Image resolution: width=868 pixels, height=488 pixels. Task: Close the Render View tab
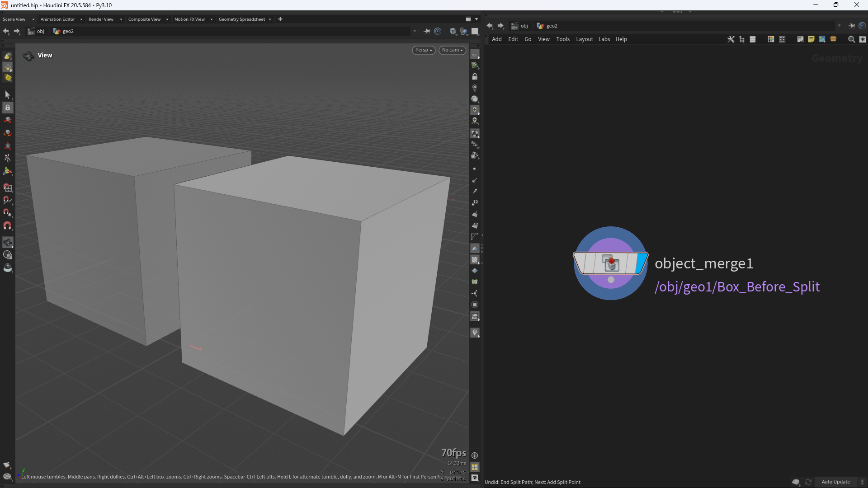pos(121,19)
